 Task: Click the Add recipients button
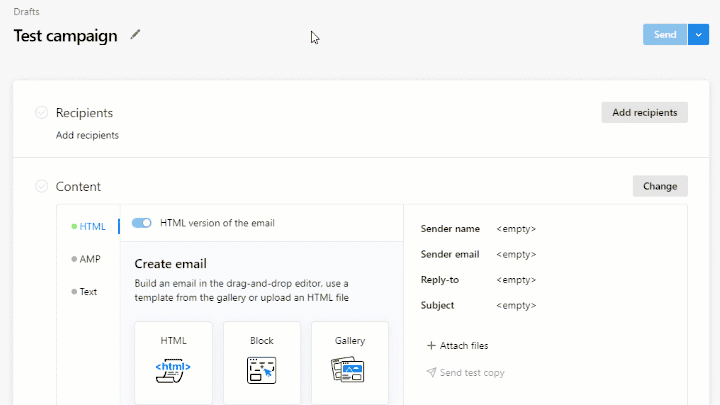pos(644,113)
